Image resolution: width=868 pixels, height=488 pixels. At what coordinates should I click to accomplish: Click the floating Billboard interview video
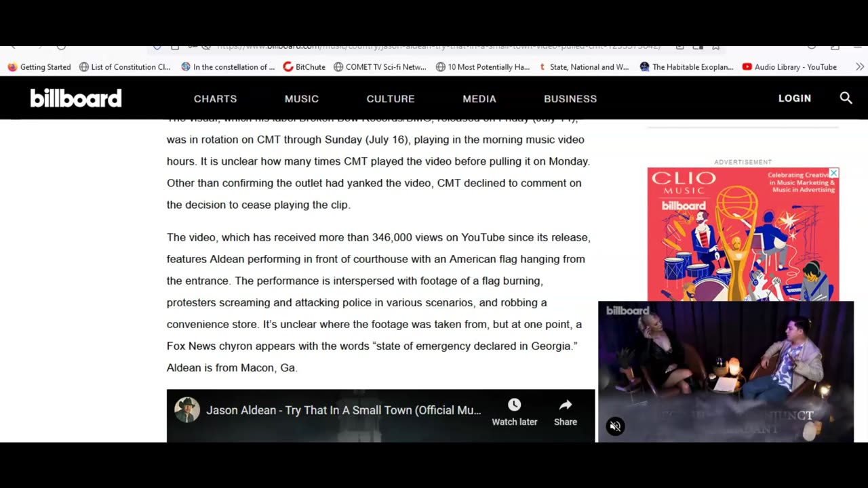726,371
